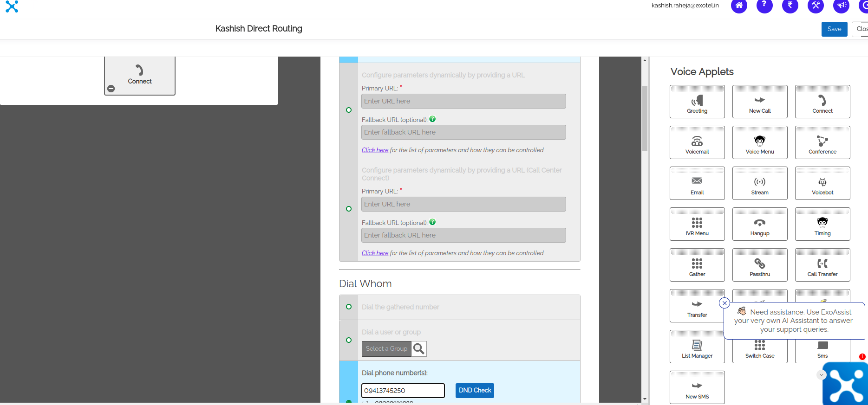Viewport: 868px width, 405px height.
Task: Add the Conference applet
Action: point(822,142)
